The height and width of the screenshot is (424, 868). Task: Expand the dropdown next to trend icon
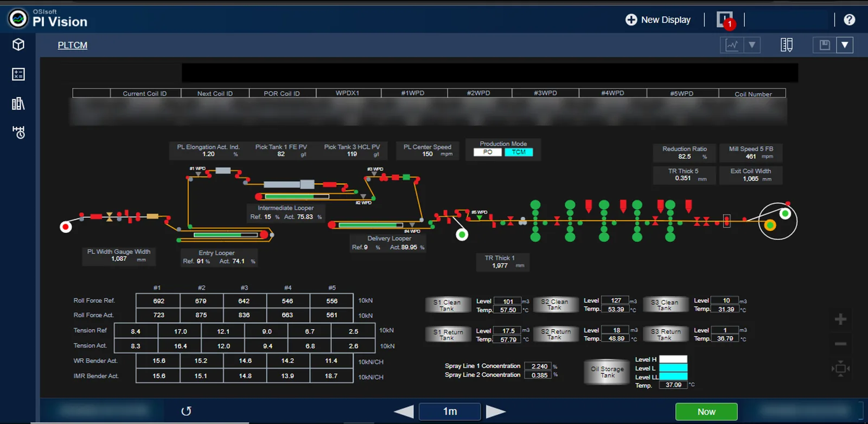(x=752, y=45)
